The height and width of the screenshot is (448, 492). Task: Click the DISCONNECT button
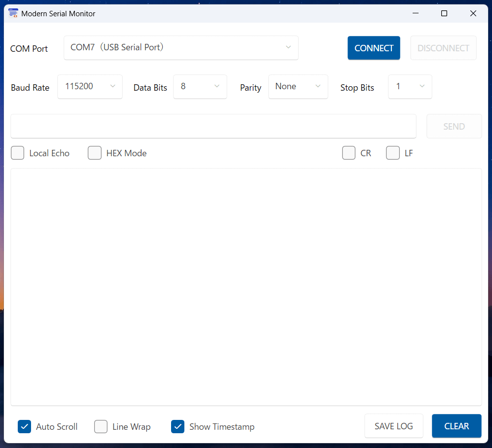[x=443, y=48]
